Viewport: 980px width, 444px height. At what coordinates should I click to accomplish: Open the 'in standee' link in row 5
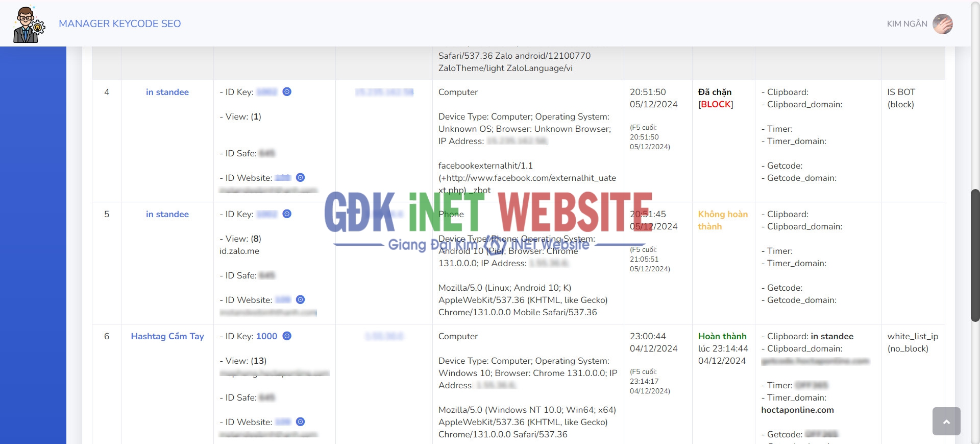pyautogui.click(x=167, y=214)
